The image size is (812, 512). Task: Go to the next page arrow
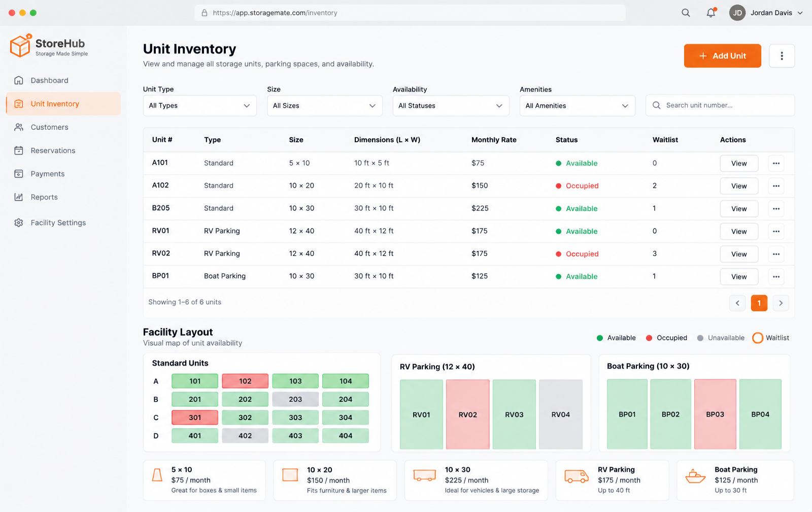tap(781, 303)
